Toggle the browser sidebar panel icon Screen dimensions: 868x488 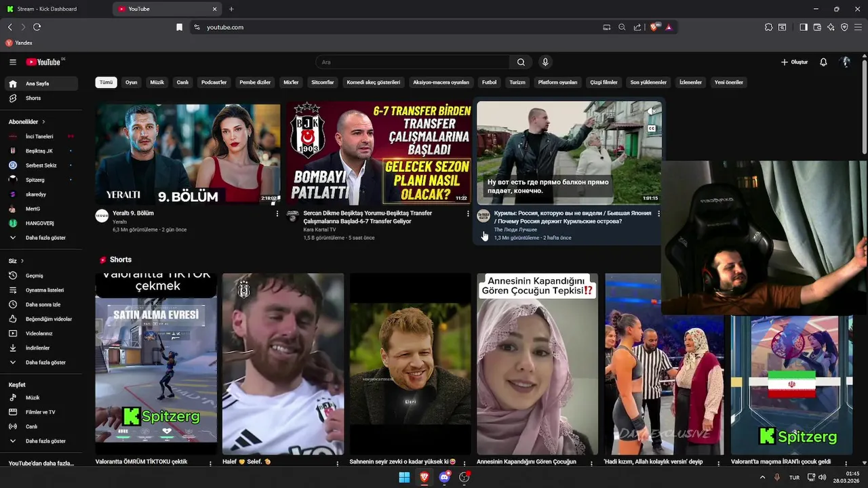(804, 27)
